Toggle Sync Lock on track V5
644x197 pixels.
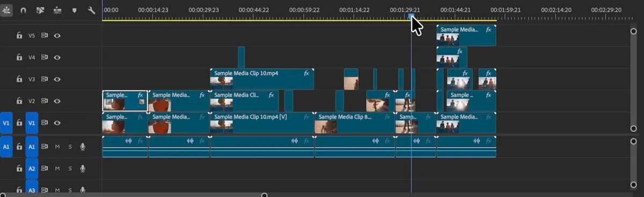pos(45,36)
